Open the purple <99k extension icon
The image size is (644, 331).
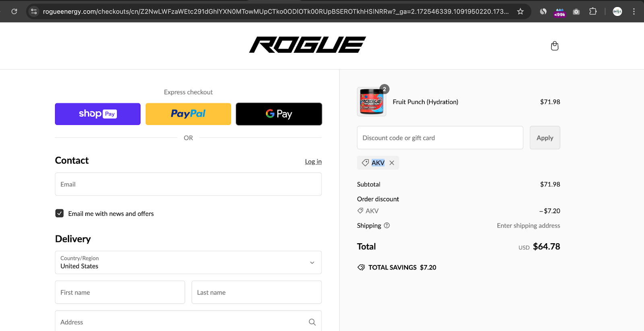(x=560, y=12)
